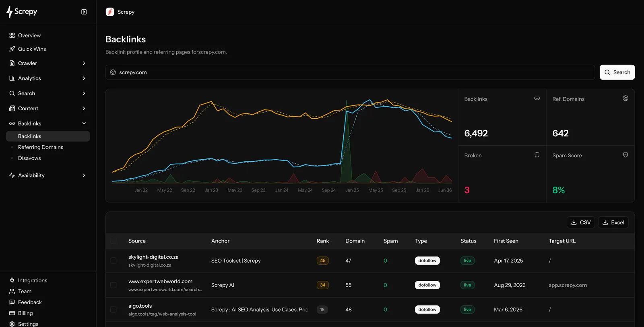The height and width of the screenshot is (327, 644).
Task: Click the shield check icon on the Spam Score card
Action: pyautogui.click(x=625, y=155)
